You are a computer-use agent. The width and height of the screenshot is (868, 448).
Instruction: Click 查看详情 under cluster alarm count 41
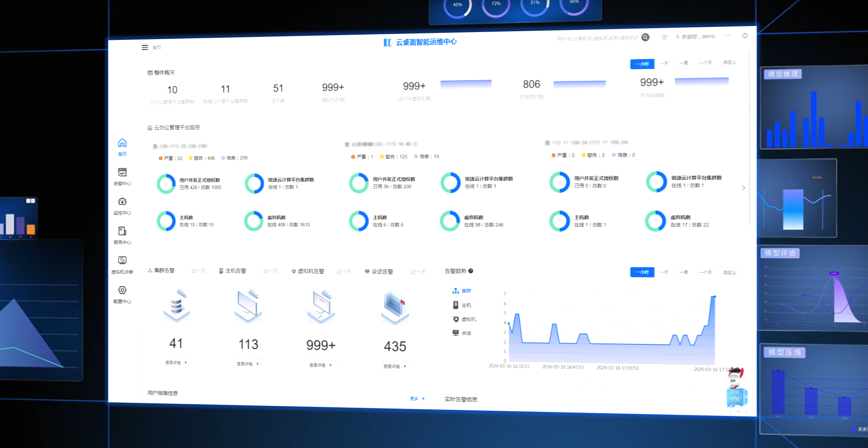click(x=175, y=363)
